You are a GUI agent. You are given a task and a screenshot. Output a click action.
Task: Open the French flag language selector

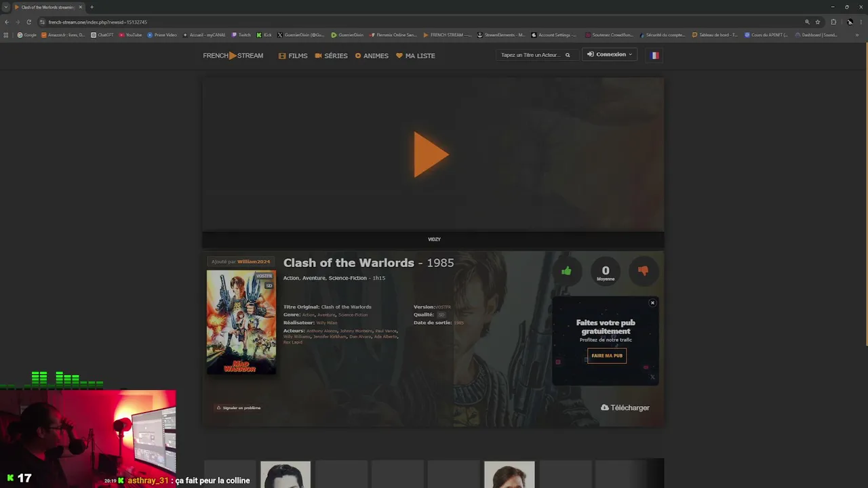pos(655,56)
